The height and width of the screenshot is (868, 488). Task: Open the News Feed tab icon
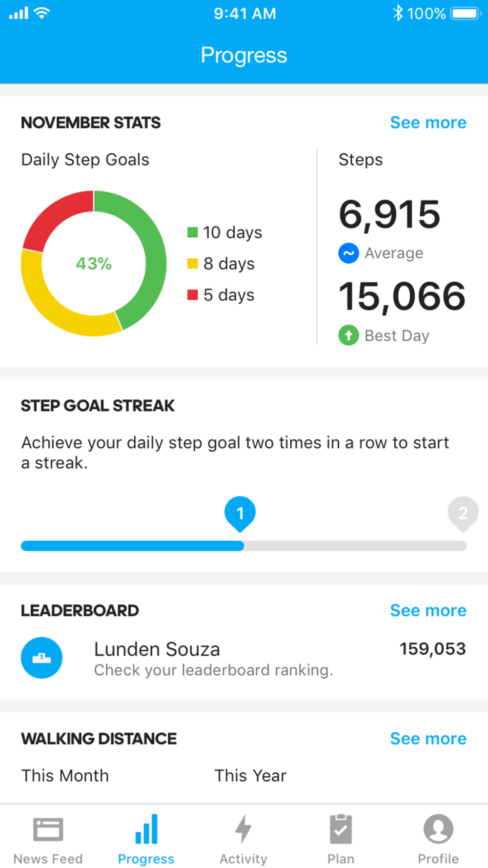[x=48, y=829]
